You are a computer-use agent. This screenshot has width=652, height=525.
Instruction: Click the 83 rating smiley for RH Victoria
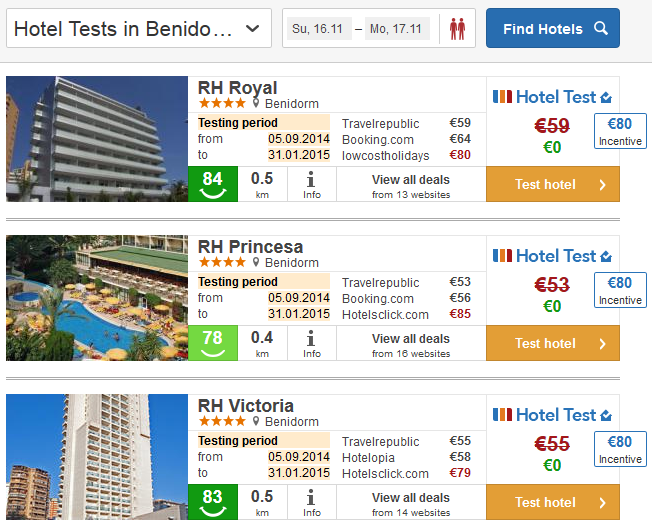[x=213, y=502]
